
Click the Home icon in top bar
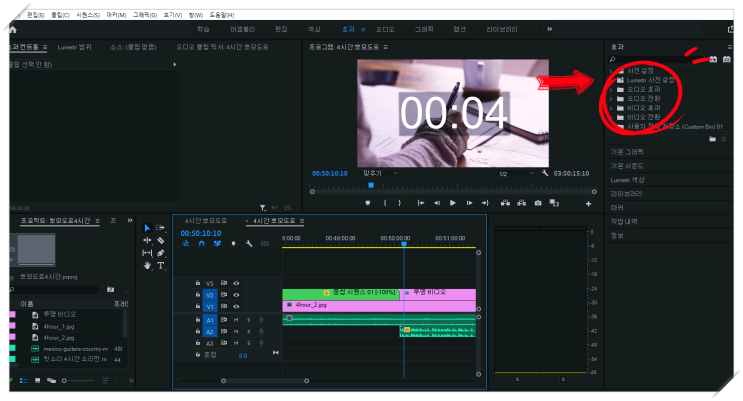[x=13, y=30]
